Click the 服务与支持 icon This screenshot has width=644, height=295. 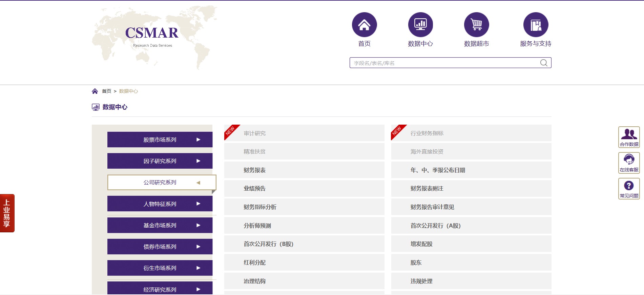point(535,25)
